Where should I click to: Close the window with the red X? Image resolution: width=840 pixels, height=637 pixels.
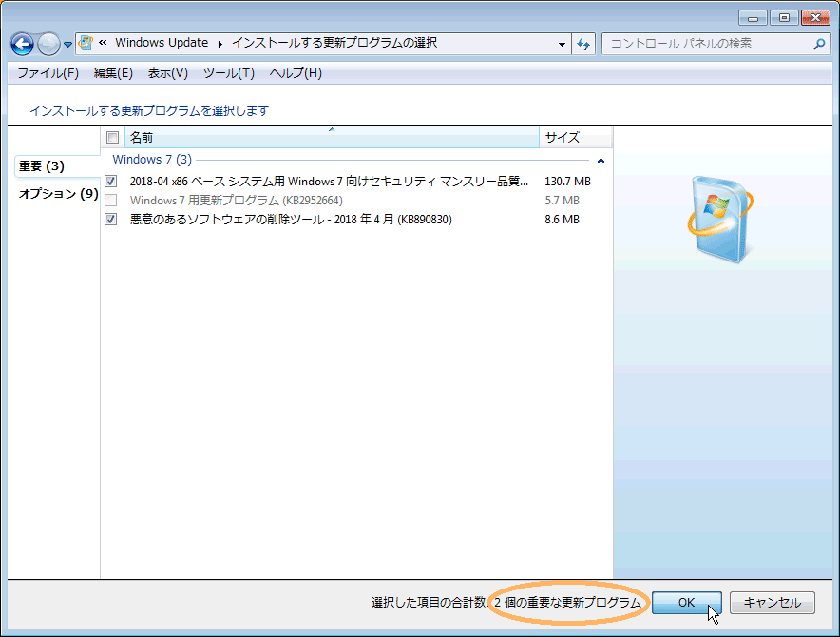(815, 18)
